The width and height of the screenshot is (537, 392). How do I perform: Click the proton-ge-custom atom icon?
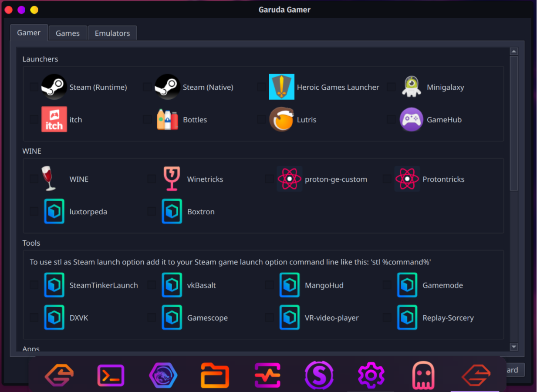tap(289, 179)
